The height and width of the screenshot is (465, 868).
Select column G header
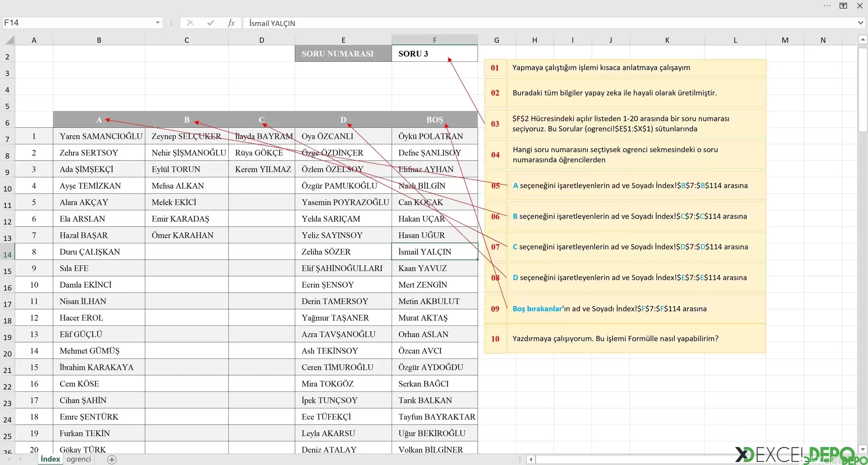[497, 40]
